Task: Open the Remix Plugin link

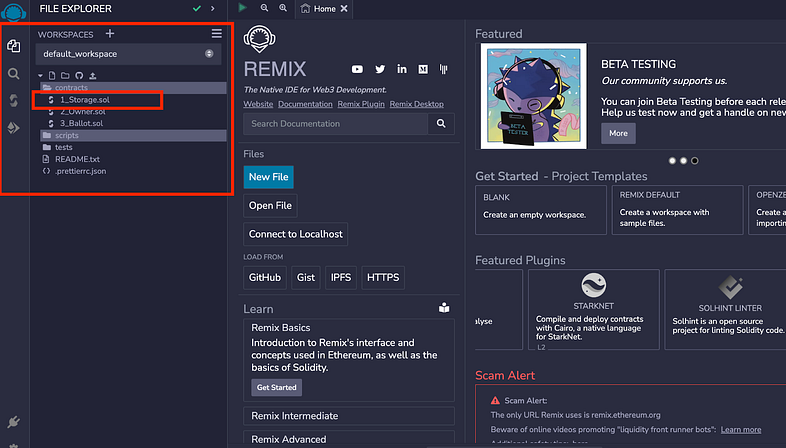Action: [x=361, y=104]
